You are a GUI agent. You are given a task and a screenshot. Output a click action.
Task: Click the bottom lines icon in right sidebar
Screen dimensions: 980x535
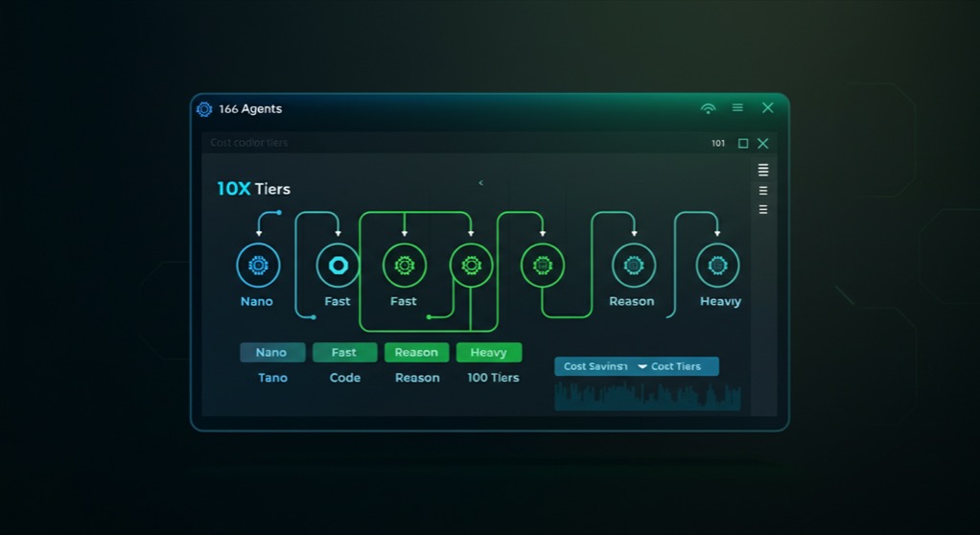coord(763,209)
